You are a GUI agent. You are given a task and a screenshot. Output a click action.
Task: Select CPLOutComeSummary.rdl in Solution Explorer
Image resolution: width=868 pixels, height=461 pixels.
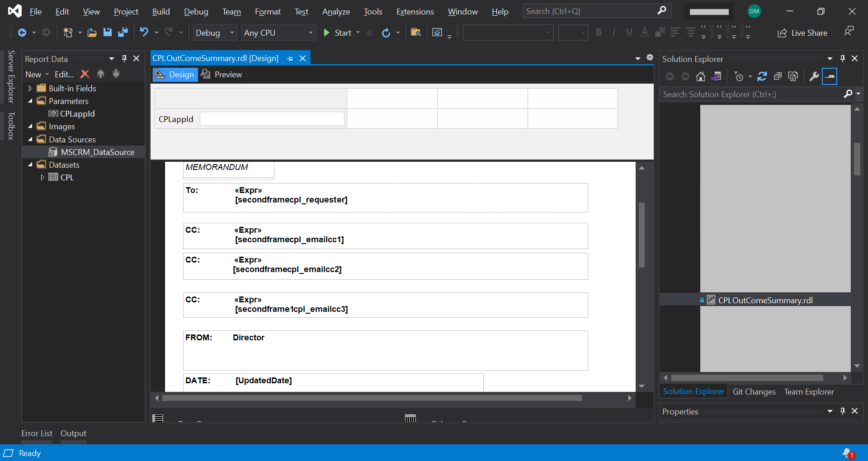pos(765,300)
